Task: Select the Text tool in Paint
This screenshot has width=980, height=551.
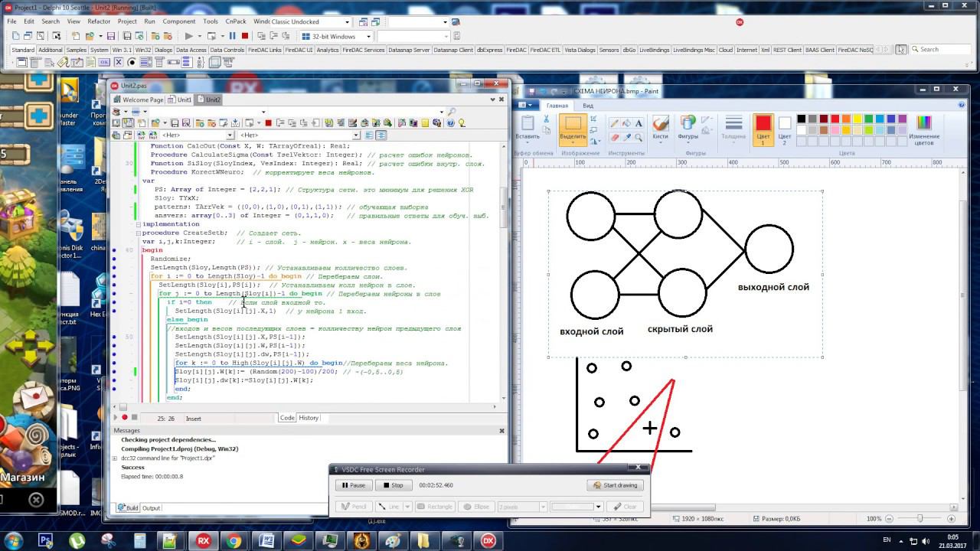Action: (x=639, y=123)
